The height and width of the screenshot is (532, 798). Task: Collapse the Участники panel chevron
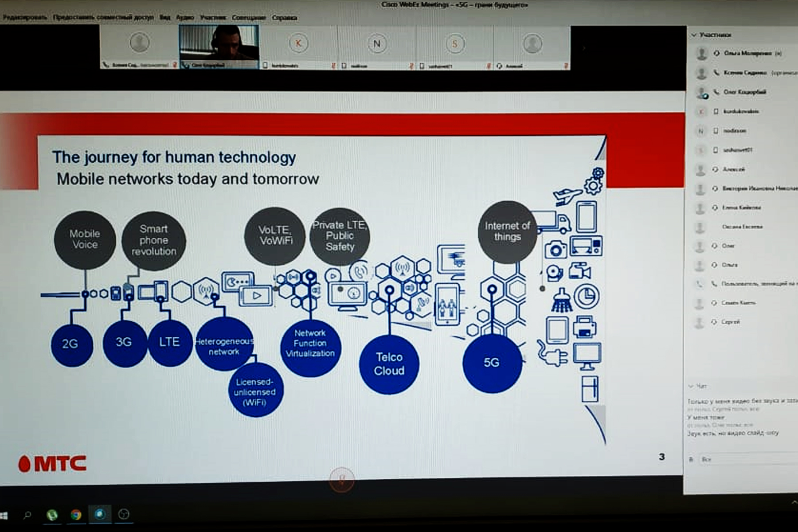click(694, 35)
